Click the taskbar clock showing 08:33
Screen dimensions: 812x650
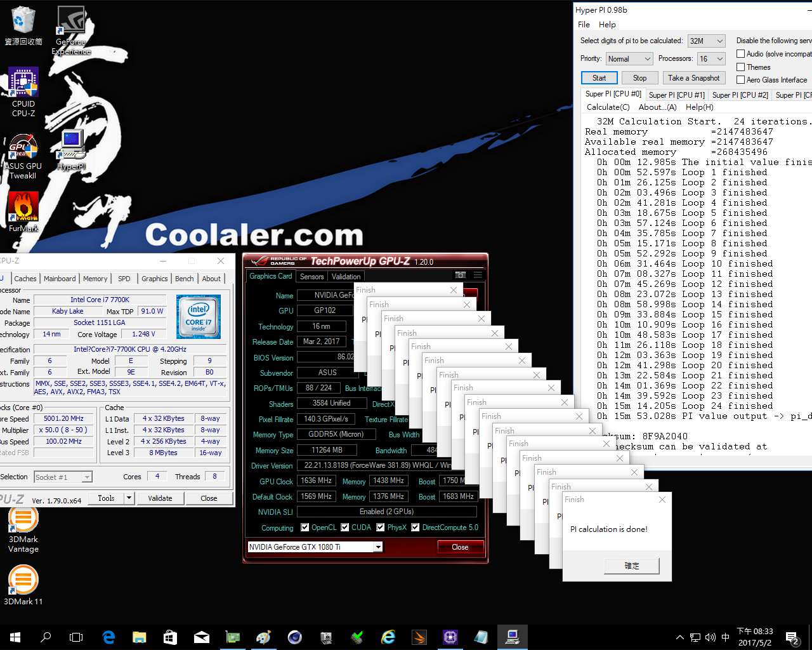(x=755, y=637)
